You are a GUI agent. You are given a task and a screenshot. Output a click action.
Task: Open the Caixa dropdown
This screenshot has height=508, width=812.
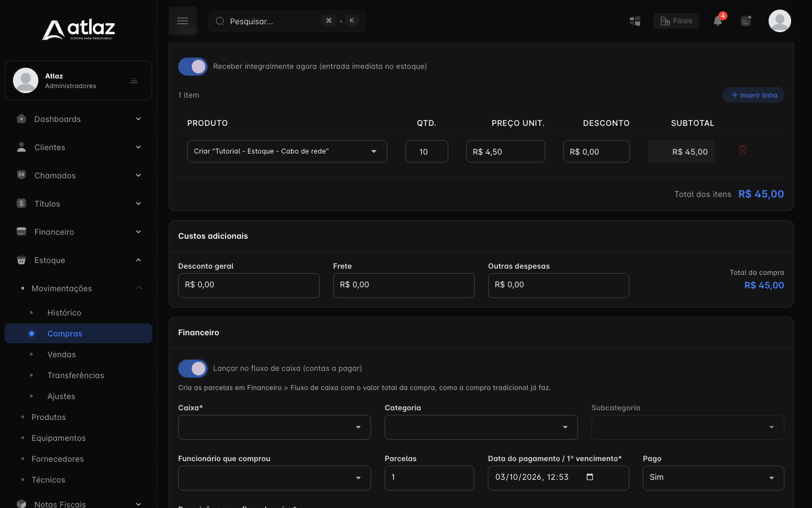pyautogui.click(x=275, y=427)
